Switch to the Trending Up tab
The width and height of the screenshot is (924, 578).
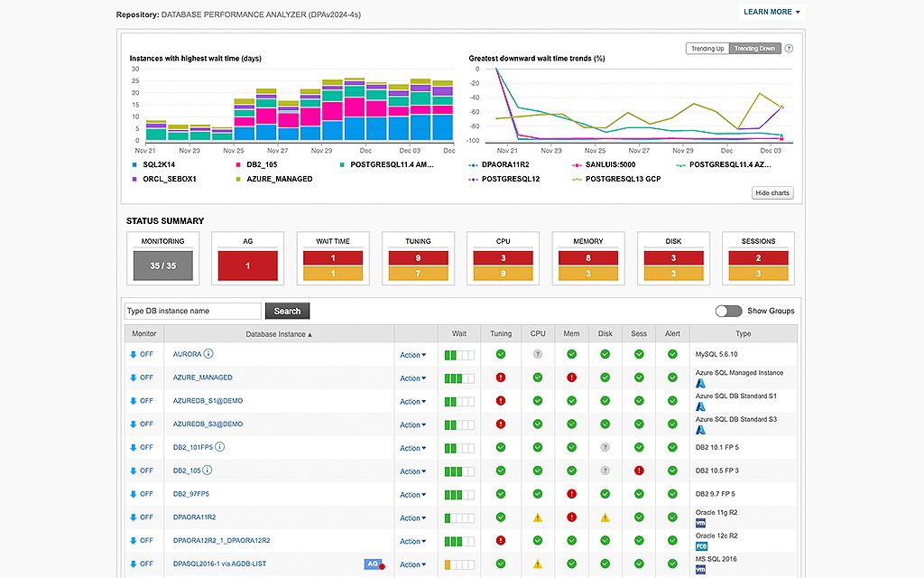click(707, 49)
